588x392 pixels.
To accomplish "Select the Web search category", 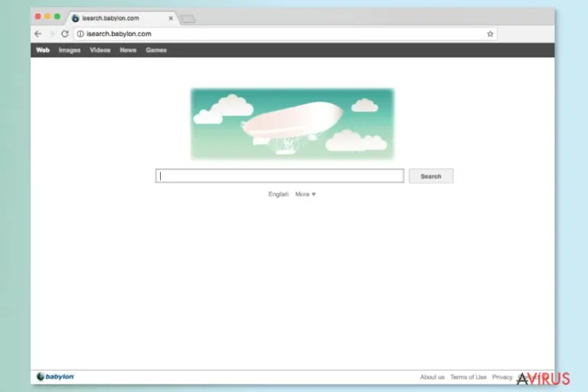I will coord(43,50).
